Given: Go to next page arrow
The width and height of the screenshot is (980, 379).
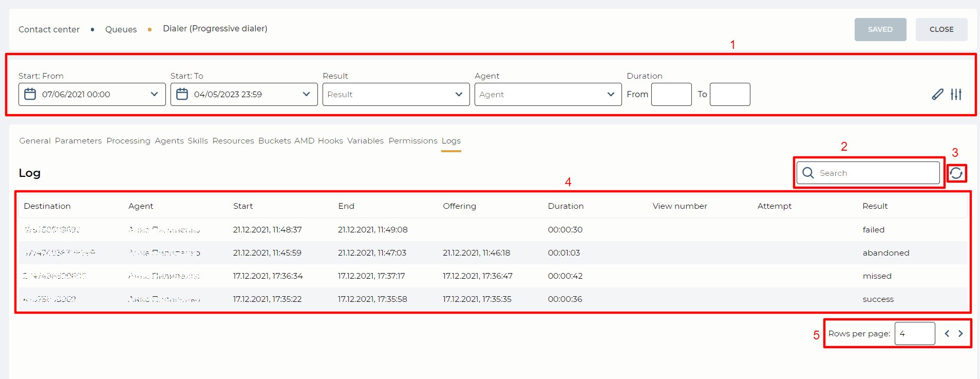Looking at the screenshot, I should pyautogui.click(x=960, y=333).
